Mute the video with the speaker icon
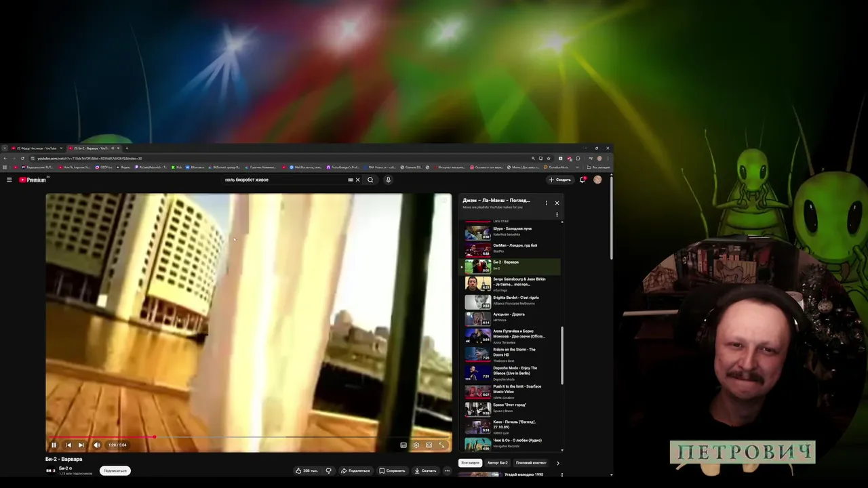 coord(97,445)
